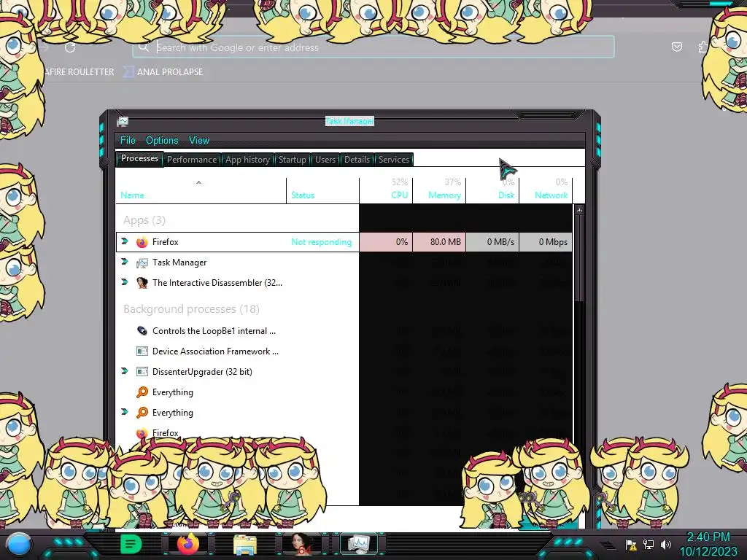The height and width of the screenshot is (560, 747).
Task: Open the View menu
Action: [x=199, y=141]
